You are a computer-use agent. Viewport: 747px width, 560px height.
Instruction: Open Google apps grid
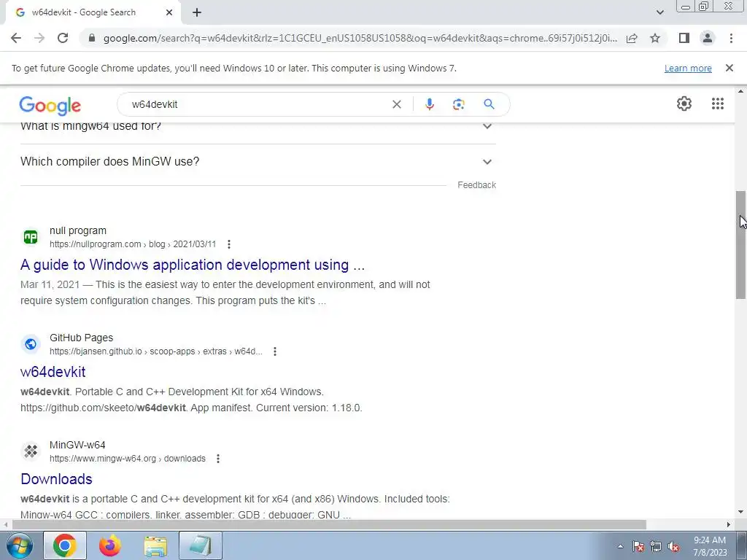718,104
